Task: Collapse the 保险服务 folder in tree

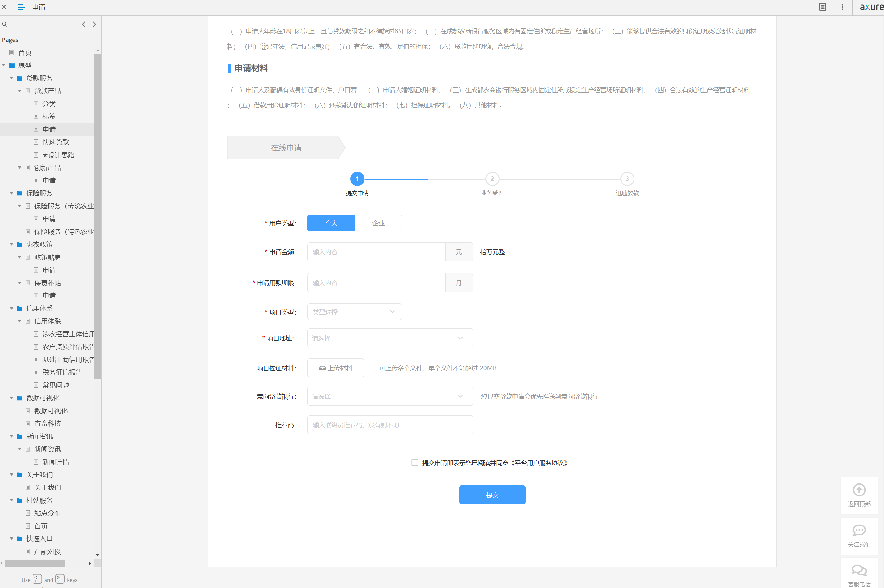Action: [12, 193]
